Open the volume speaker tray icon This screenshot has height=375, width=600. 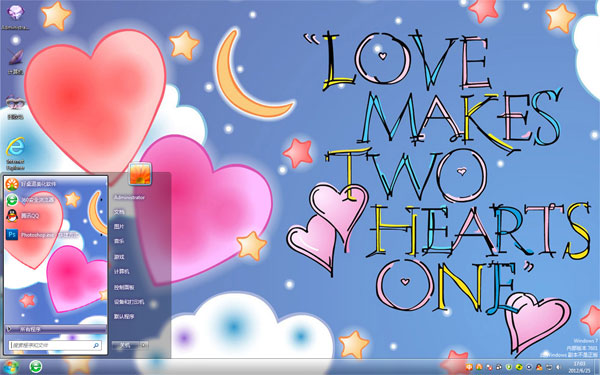558,367
